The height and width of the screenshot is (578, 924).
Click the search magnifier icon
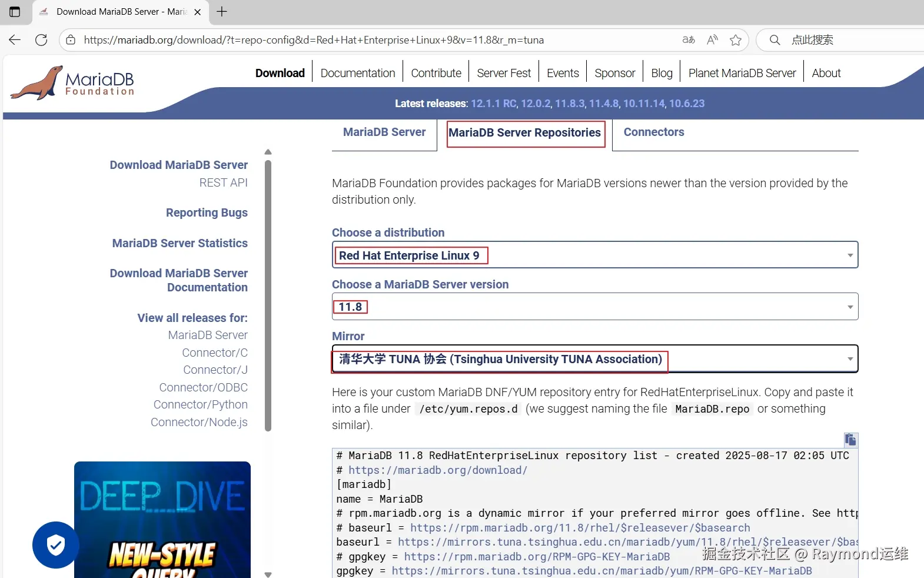point(775,40)
